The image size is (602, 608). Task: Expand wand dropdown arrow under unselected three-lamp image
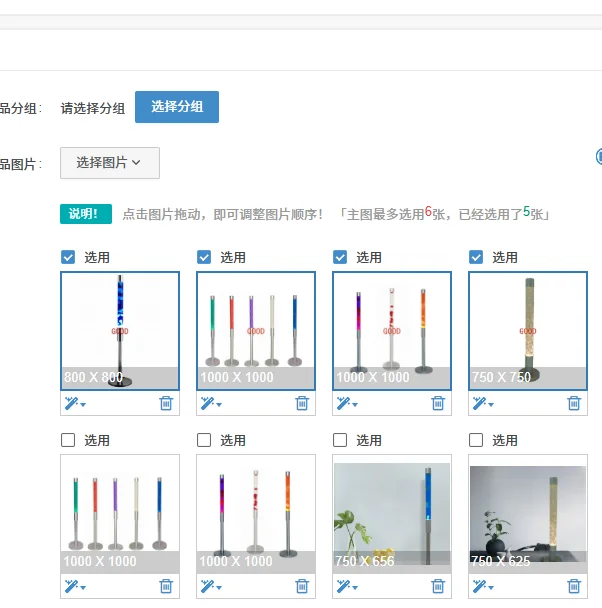coord(219,588)
